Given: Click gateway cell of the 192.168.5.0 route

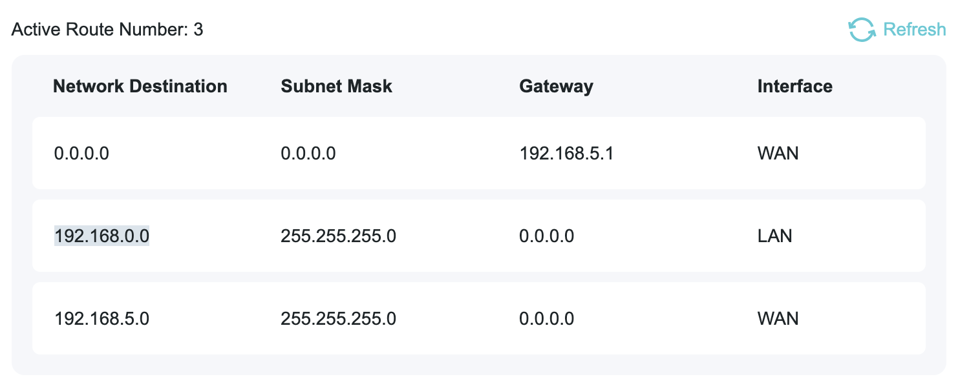Looking at the screenshot, I should click(x=546, y=319).
